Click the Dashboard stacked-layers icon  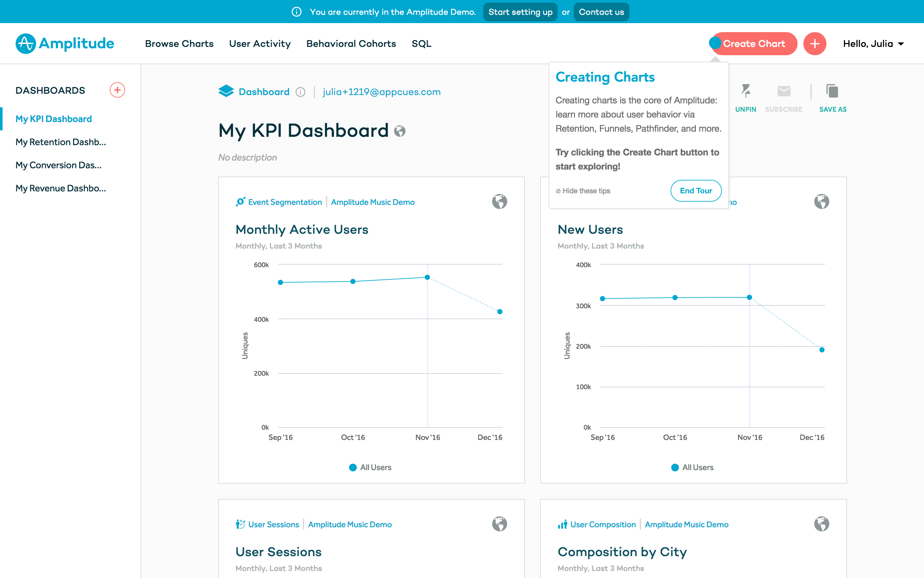(226, 91)
